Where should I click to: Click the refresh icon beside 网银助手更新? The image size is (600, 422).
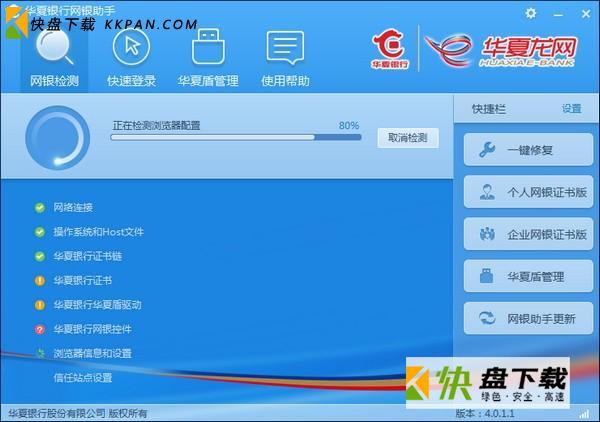pos(487,318)
